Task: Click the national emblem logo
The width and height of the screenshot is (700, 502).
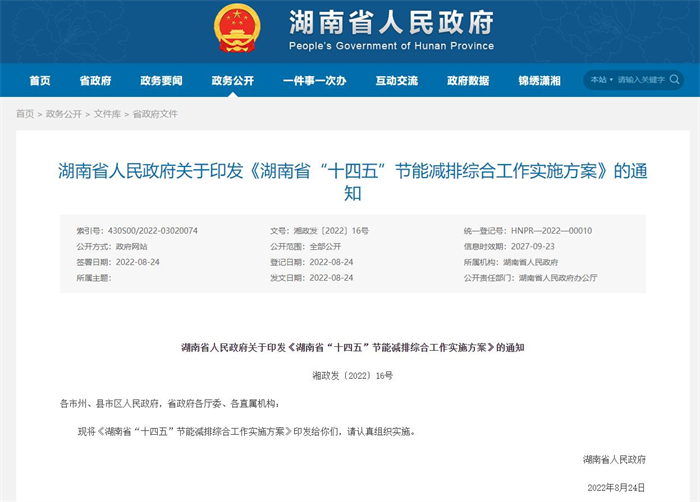Action: (237, 28)
